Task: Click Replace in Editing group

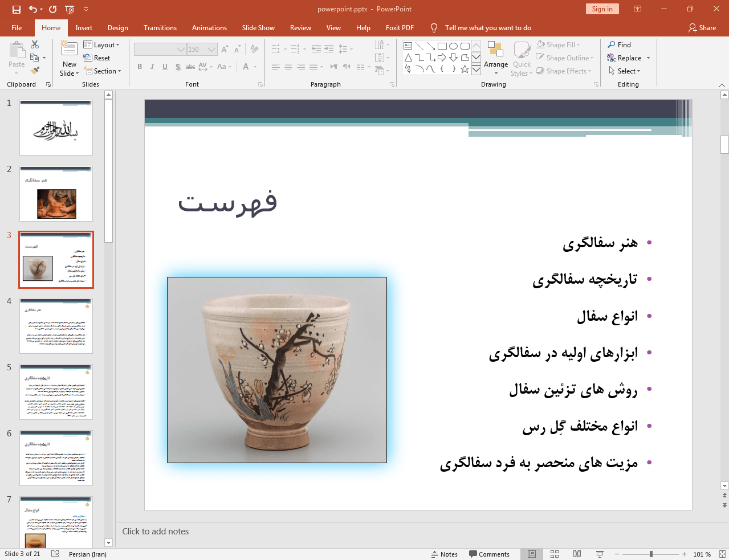Action: [625, 58]
